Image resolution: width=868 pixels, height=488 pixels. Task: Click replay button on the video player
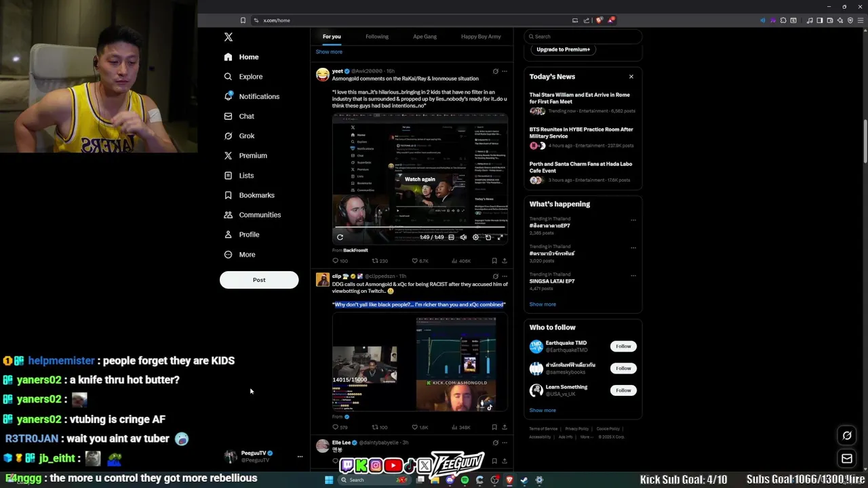coord(340,237)
